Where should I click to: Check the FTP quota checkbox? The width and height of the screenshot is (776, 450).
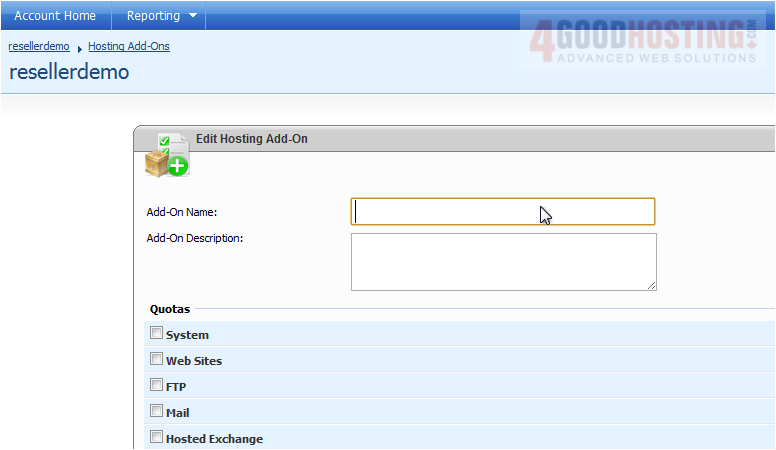click(x=156, y=385)
